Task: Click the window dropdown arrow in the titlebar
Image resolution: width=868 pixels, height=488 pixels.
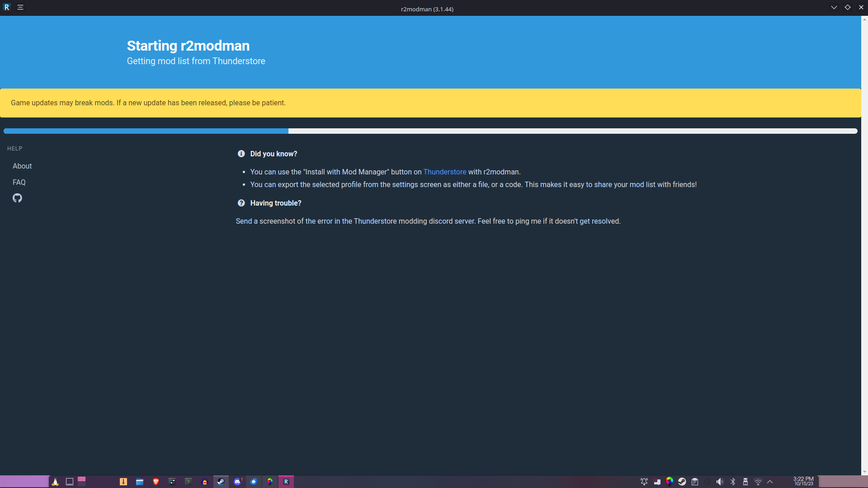Action: click(x=834, y=7)
